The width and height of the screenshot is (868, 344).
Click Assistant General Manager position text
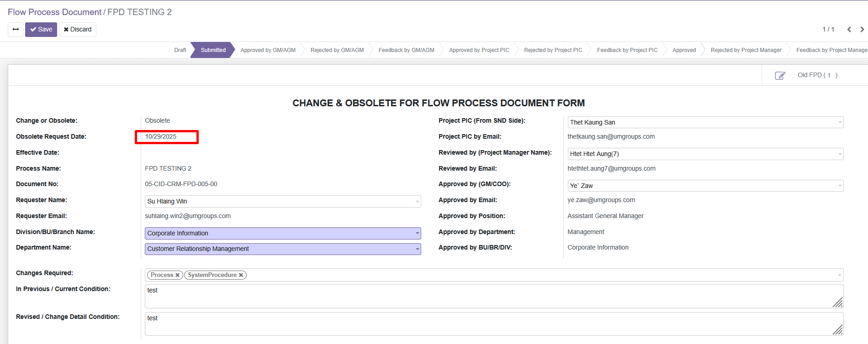point(606,216)
